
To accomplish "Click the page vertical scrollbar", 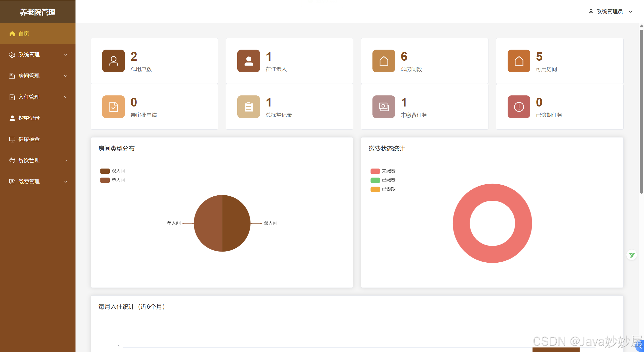I will click(x=641, y=111).
